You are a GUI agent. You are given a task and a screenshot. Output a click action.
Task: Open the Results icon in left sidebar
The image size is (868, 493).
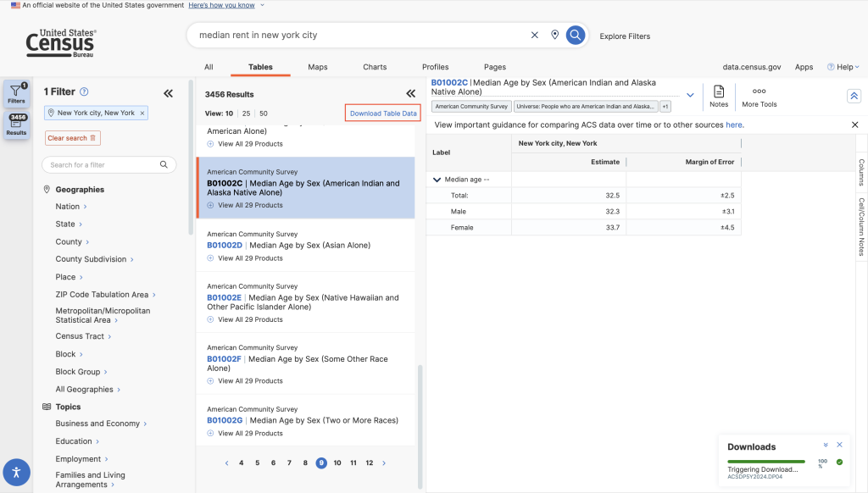(17, 125)
